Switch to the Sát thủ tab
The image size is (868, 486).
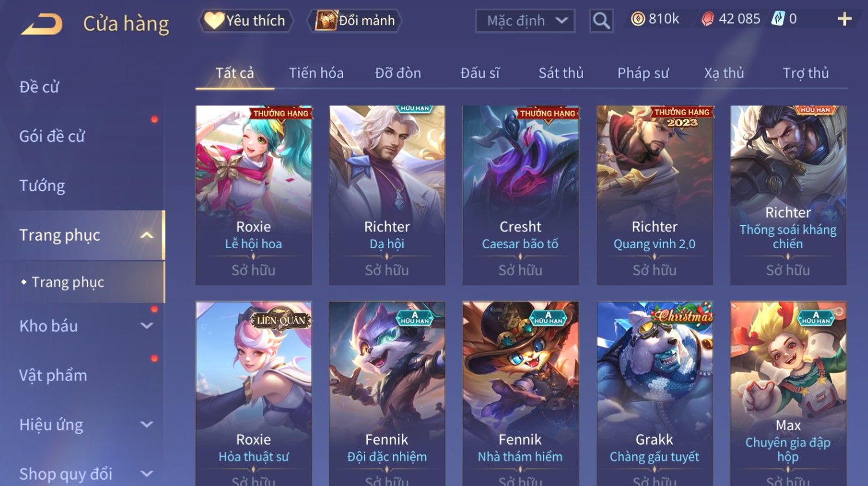click(x=561, y=73)
